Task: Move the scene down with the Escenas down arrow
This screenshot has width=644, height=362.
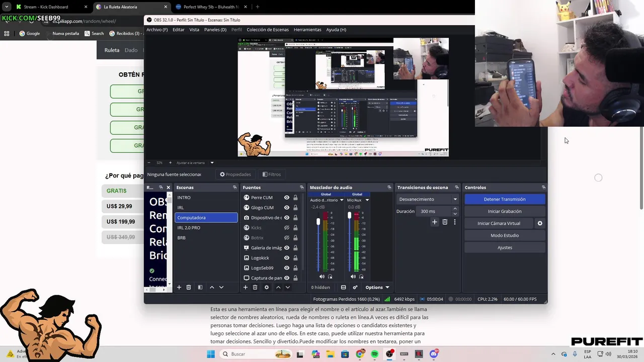Action: click(221, 287)
